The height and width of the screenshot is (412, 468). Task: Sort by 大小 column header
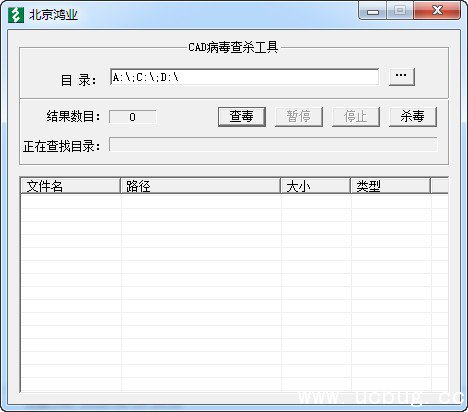[315, 186]
